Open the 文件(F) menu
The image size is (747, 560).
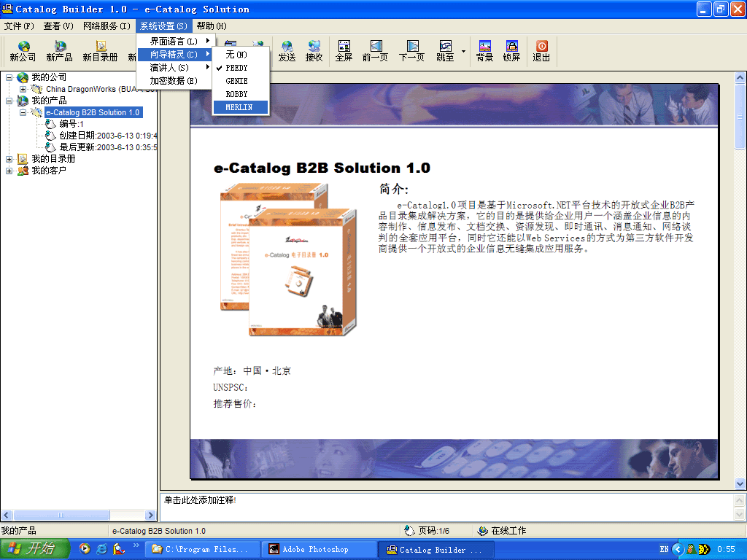[x=19, y=26]
